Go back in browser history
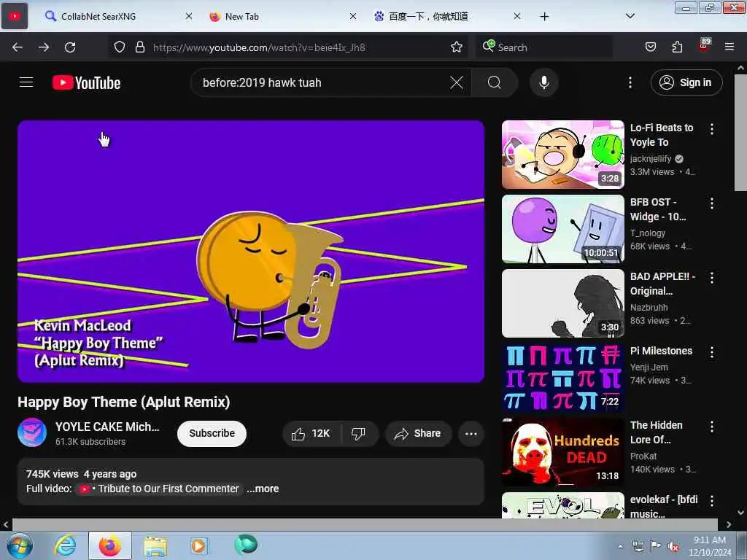Image resolution: width=747 pixels, height=560 pixels. (18, 47)
